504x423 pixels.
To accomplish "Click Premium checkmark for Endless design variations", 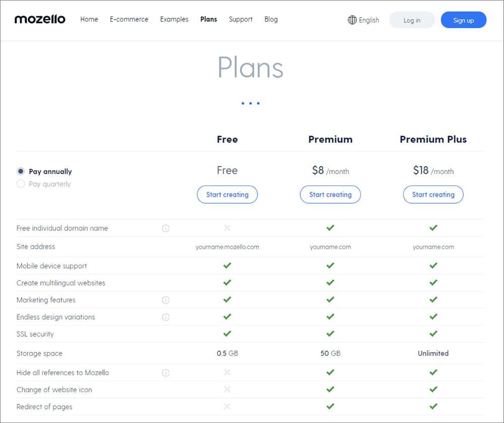I will coord(330,317).
